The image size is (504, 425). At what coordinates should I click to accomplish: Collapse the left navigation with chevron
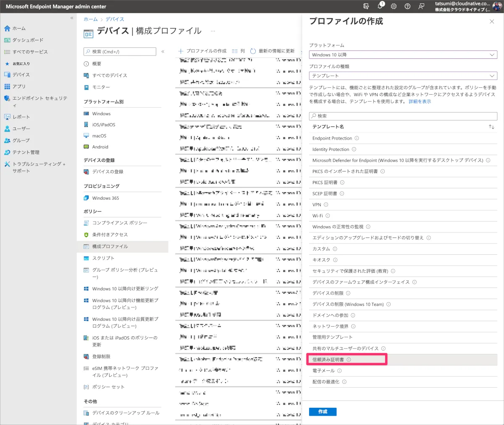pos(72,18)
